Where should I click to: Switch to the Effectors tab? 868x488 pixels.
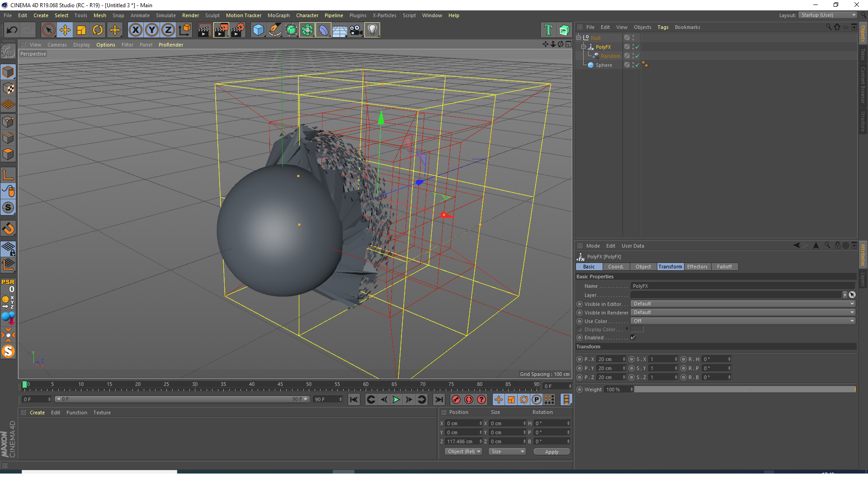point(697,267)
